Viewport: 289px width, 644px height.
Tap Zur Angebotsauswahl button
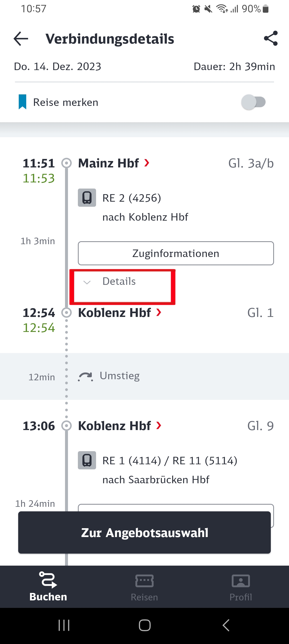coord(144,532)
